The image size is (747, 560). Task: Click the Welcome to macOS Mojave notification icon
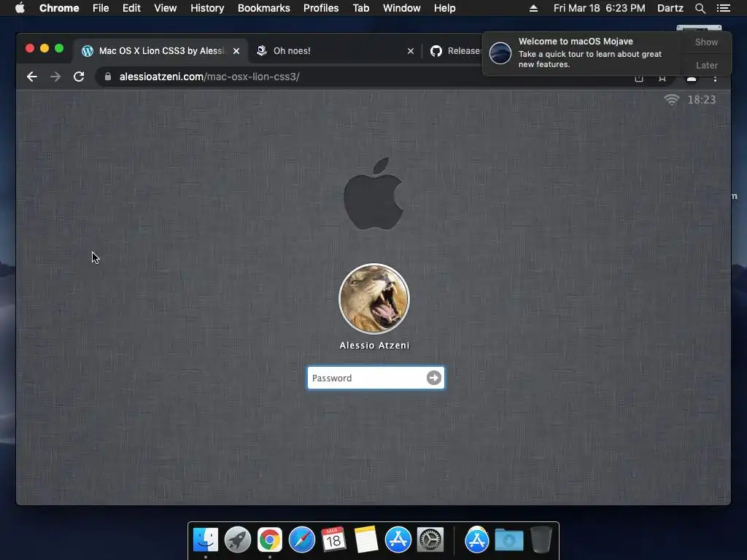(500, 52)
